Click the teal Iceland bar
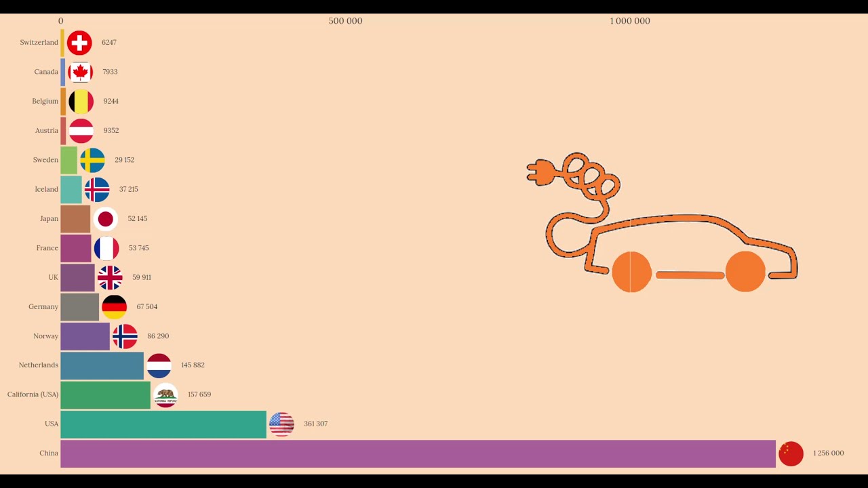 (x=71, y=189)
